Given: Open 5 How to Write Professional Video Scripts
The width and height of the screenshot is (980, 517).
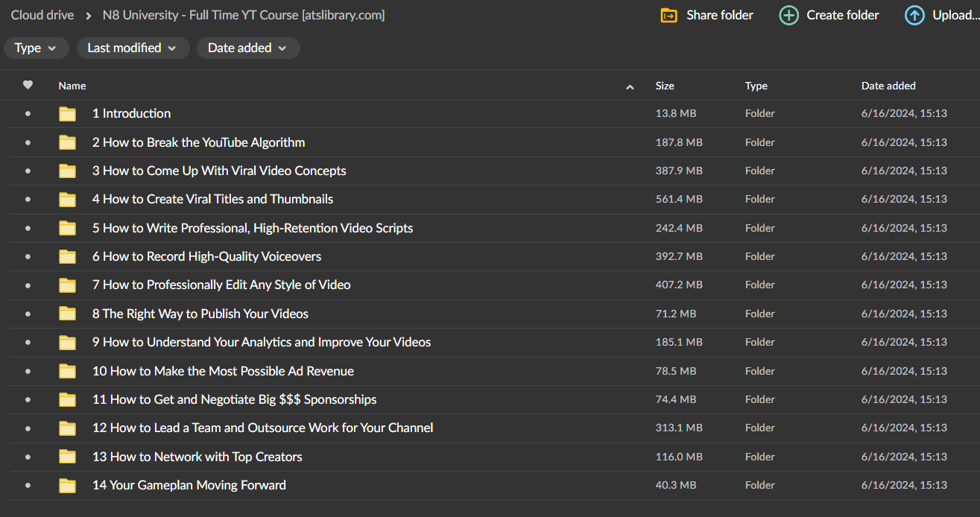Looking at the screenshot, I should [252, 228].
